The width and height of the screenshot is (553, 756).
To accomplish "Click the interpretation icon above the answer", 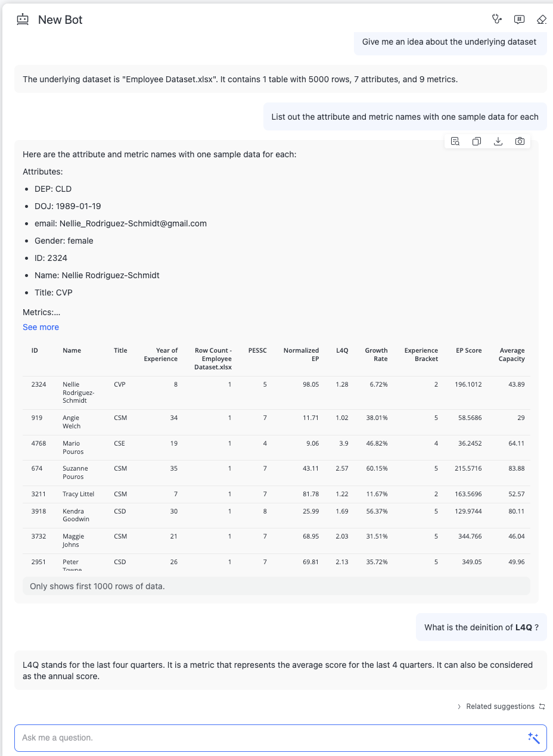I will [455, 141].
